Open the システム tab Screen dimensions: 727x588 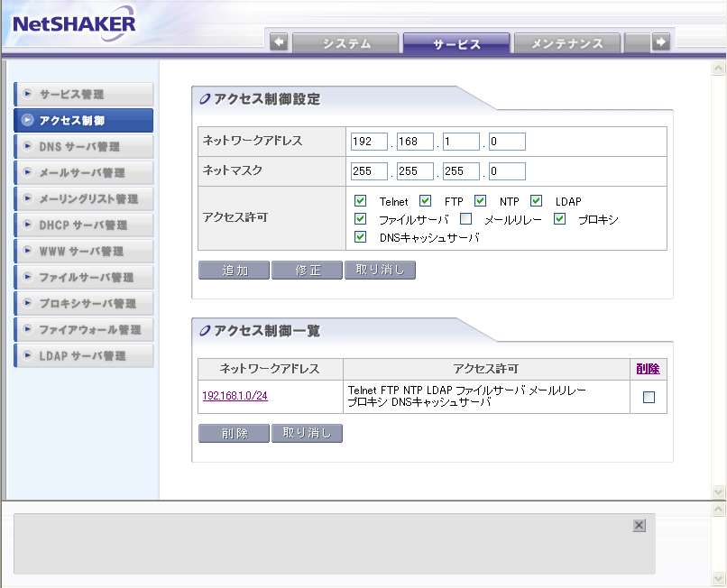pos(345,43)
